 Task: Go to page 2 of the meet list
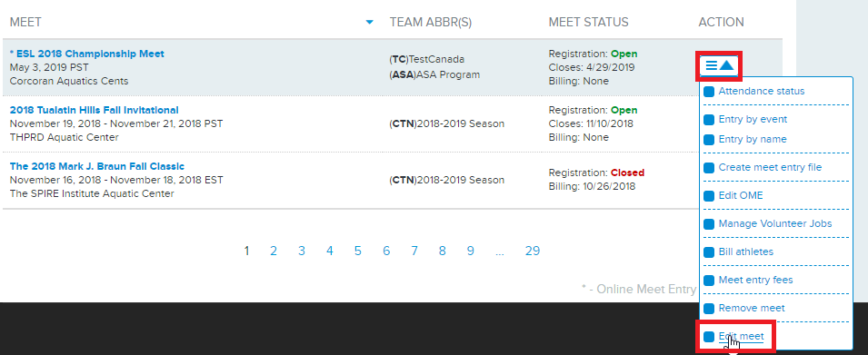coord(274,251)
